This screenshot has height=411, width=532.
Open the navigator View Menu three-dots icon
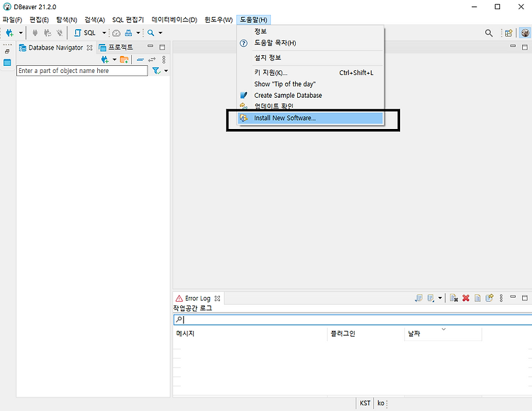coord(164,60)
